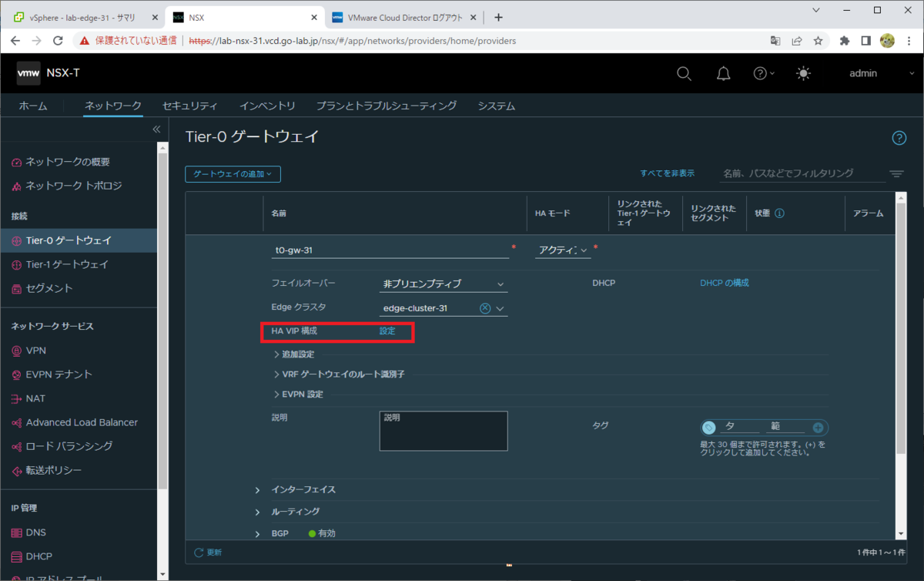Clear the edge-cluster-31 selection with X icon
The width and height of the screenshot is (924, 581).
pyautogui.click(x=485, y=308)
